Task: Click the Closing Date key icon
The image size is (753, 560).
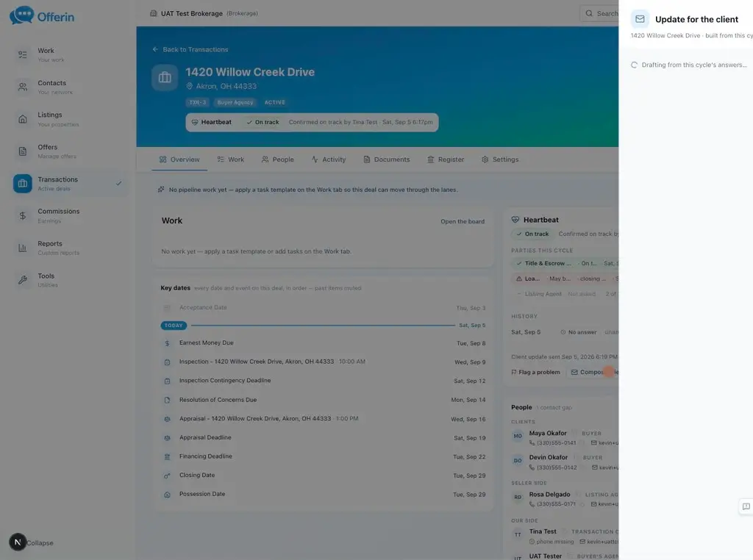Action: click(167, 475)
